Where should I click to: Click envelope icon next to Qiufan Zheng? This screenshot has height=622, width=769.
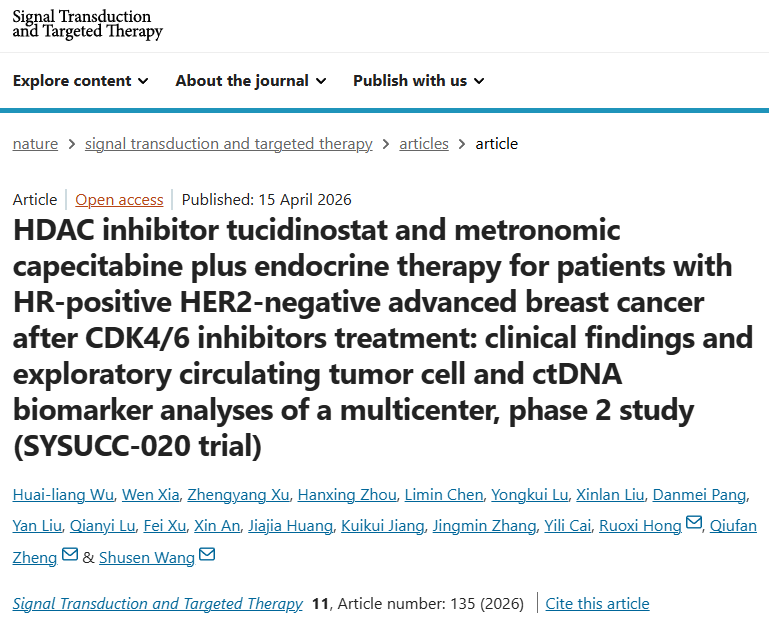pos(70,556)
